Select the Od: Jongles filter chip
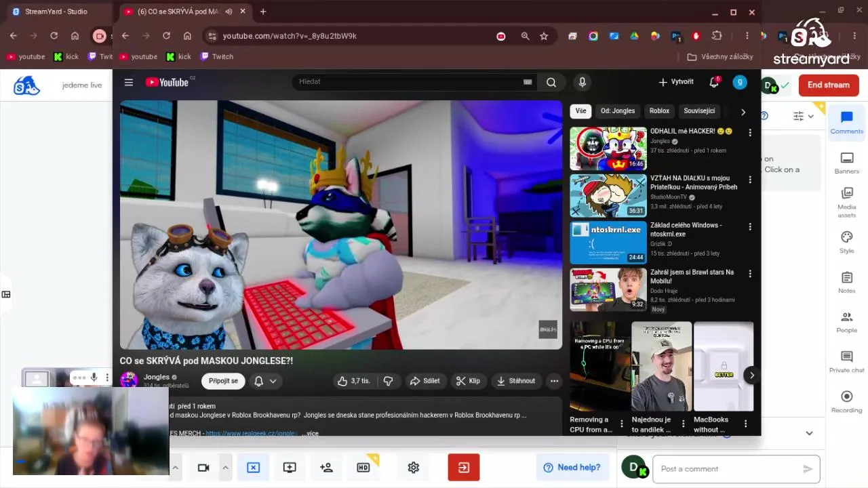868x488 pixels. click(x=618, y=111)
